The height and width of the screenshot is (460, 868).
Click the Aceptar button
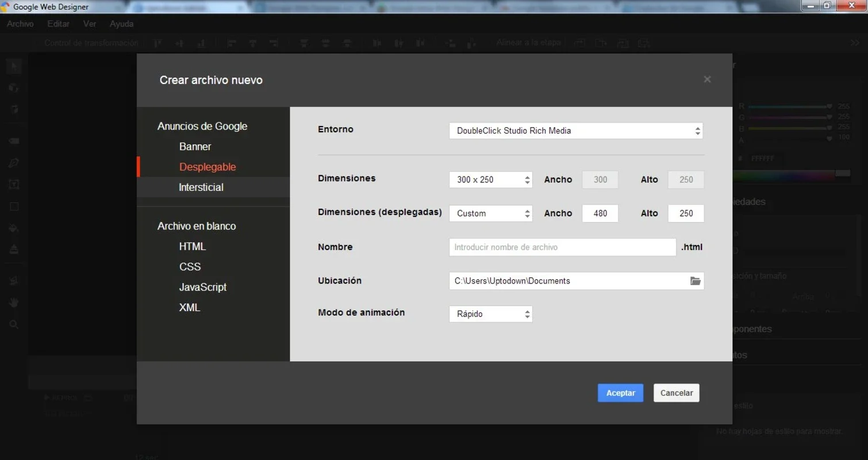pyautogui.click(x=621, y=393)
